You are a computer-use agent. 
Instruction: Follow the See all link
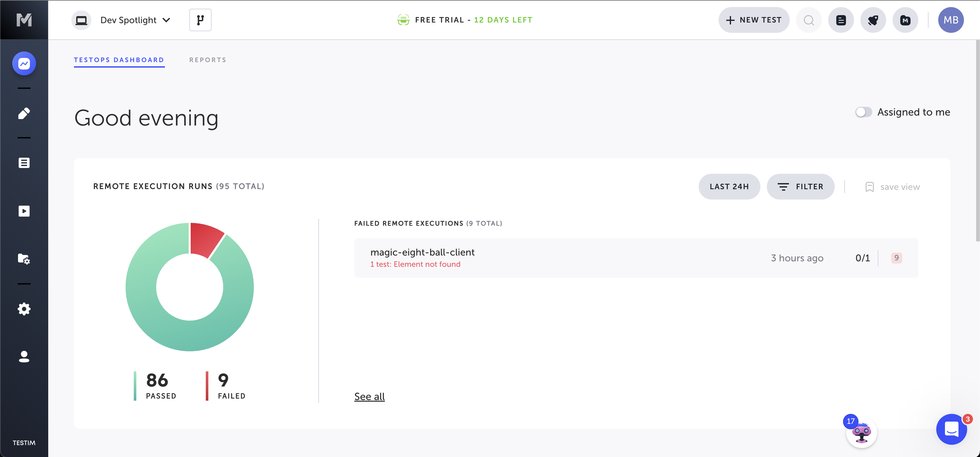click(x=369, y=396)
